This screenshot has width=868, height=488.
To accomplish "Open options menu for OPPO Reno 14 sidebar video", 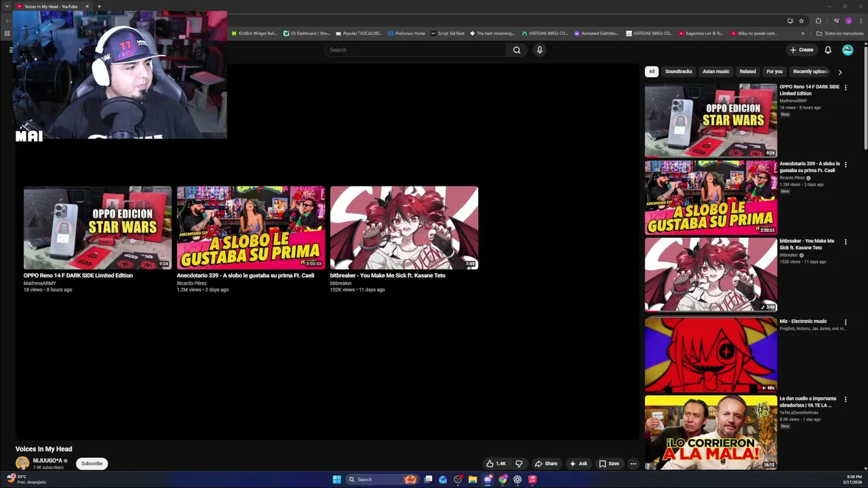I will point(846,87).
